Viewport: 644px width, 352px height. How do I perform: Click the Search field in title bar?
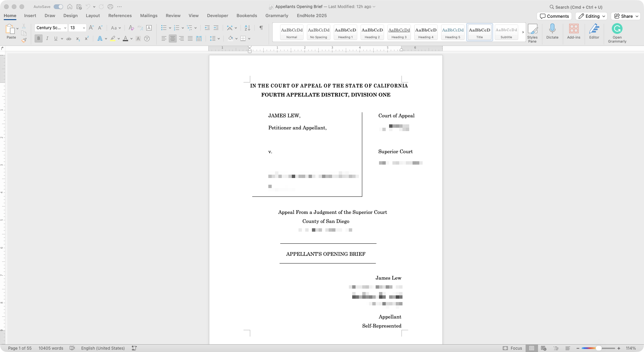[x=576, y=7]
